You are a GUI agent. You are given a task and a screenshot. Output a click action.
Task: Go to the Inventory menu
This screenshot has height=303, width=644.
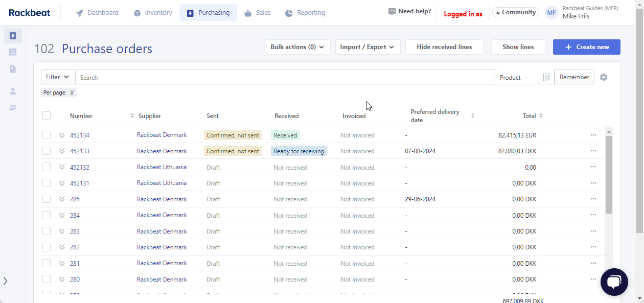(x=152, y=12)
